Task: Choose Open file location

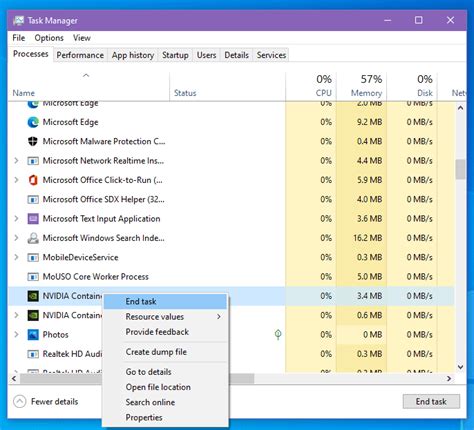Action: (x=165, y=387)
